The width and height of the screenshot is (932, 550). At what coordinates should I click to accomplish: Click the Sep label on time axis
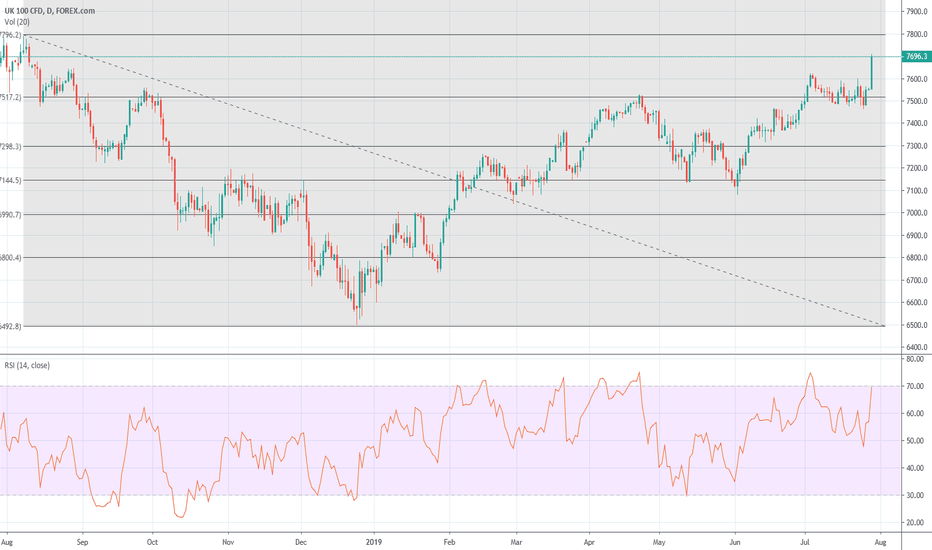click(x=82, y=542)
